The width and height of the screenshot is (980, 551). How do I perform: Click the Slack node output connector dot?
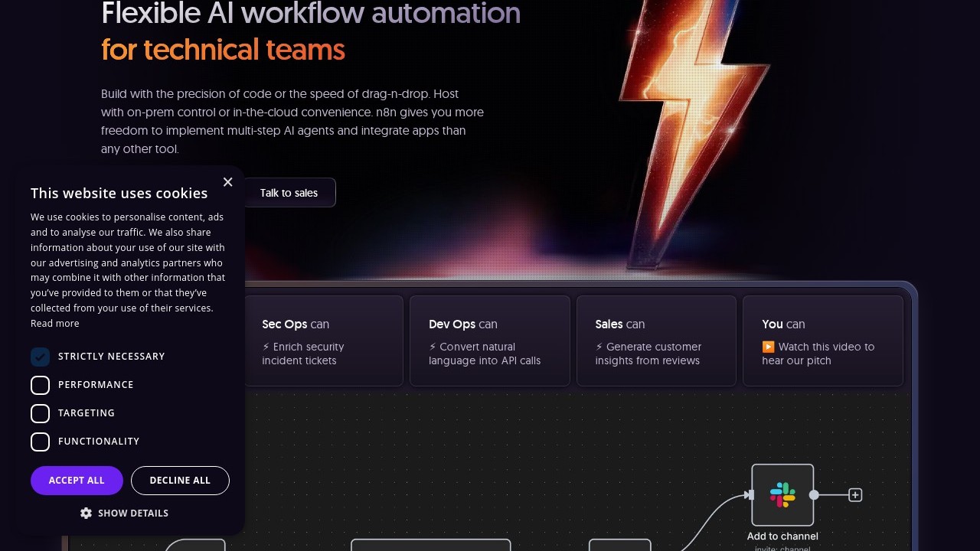(x=814, y=495)
